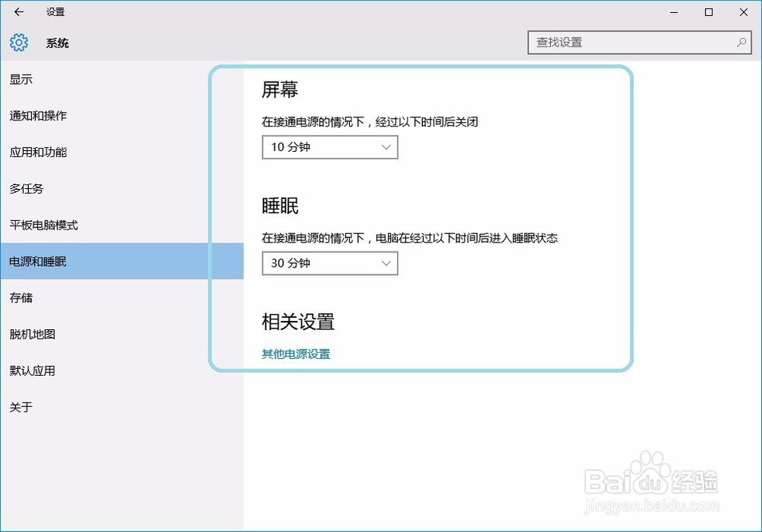Open the 存储 settings page
This screenshot has height=532, width=762.
click(21, 297)
